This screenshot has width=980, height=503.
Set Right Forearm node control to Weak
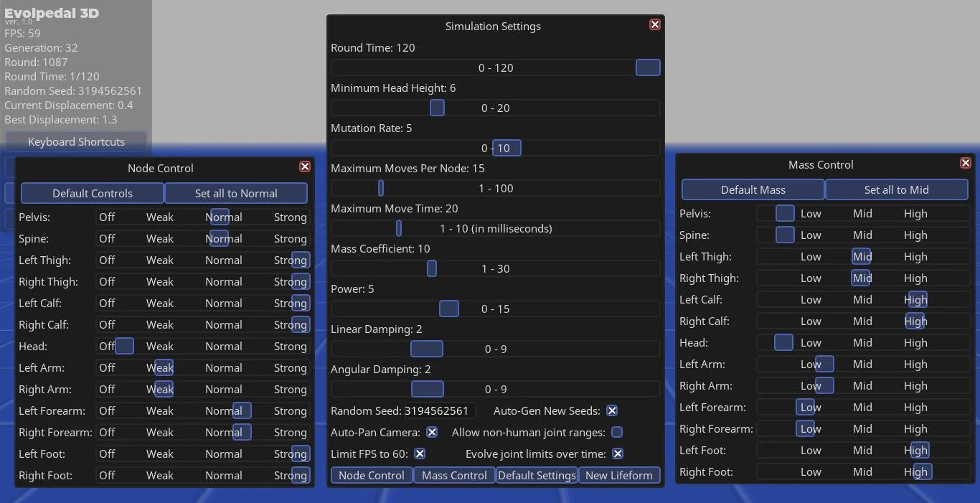160,432
